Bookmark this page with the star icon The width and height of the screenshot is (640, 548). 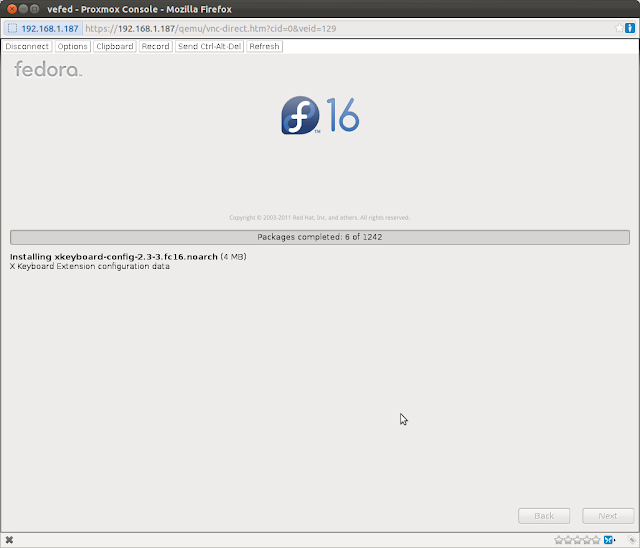pos(619,28)
